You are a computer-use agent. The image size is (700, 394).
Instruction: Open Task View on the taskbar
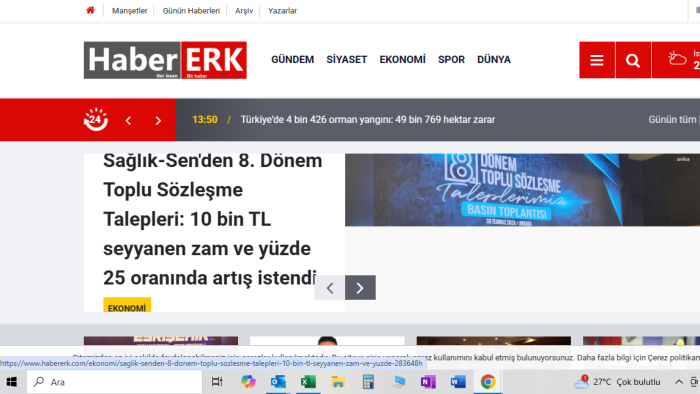coord(217,382)
